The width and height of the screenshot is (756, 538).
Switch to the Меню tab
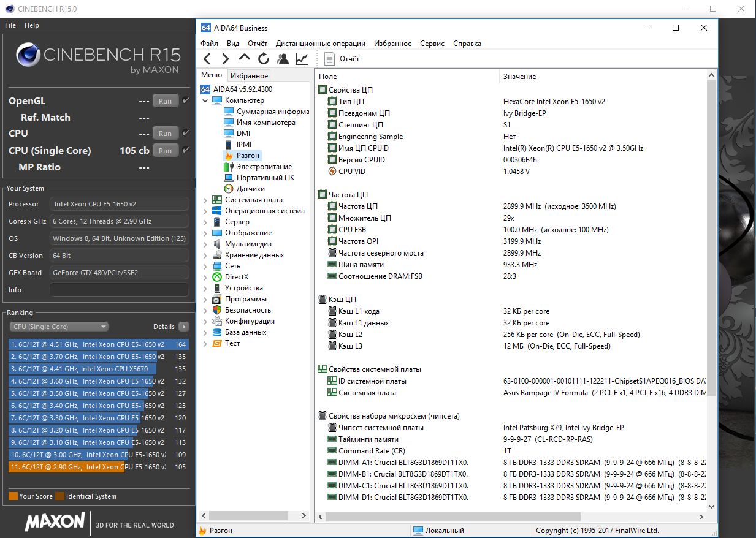[x=212, y=75]
